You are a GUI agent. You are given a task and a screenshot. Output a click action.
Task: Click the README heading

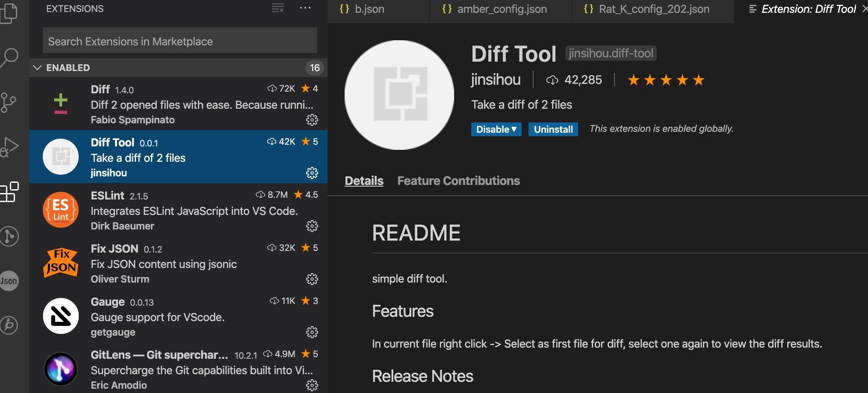[x=416, y=233]
